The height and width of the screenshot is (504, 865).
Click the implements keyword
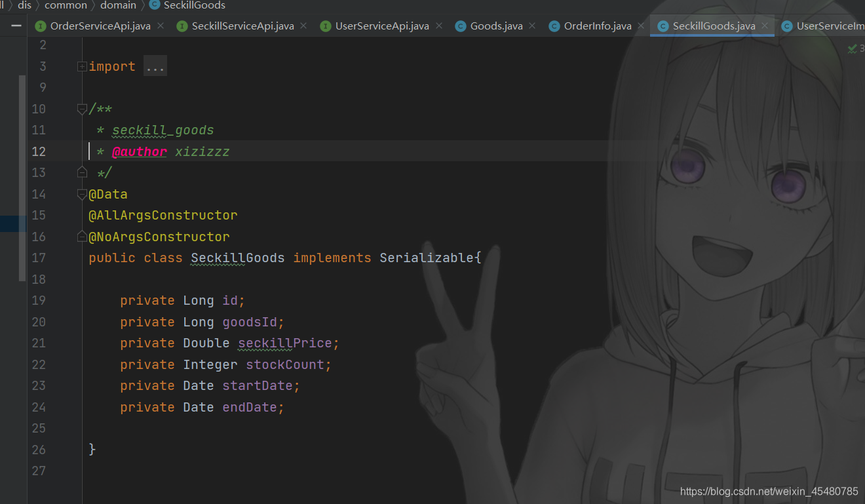(332, 258)
